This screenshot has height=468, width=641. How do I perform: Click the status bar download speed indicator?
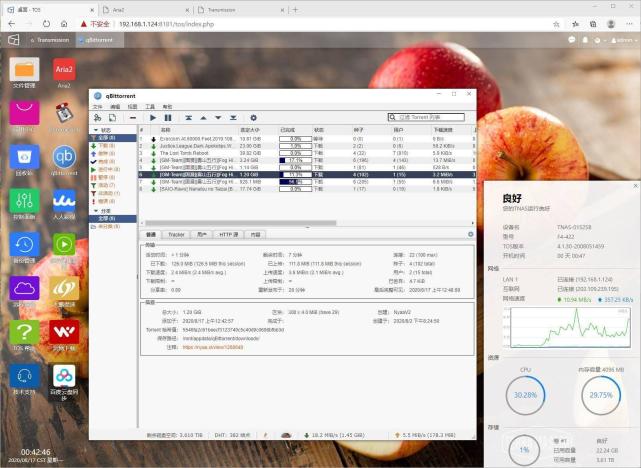click(x=334, y=435)
